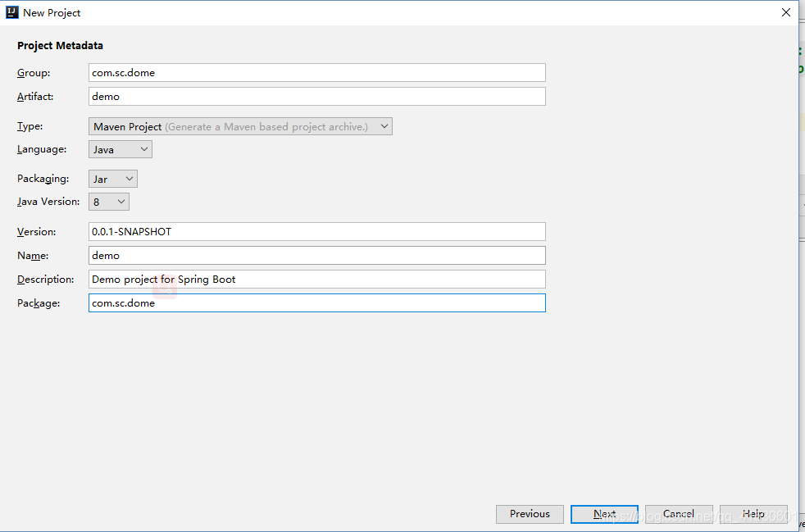Viewport: 805px width, 532px height.
Task: Open Help for this dialog
Action: tap(753, 514)
